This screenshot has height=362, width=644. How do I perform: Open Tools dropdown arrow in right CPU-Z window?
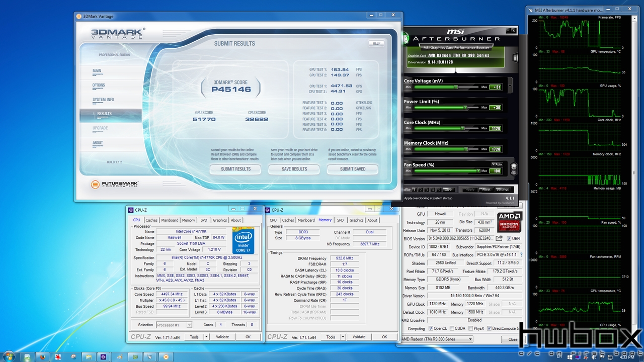click(344, 337)
